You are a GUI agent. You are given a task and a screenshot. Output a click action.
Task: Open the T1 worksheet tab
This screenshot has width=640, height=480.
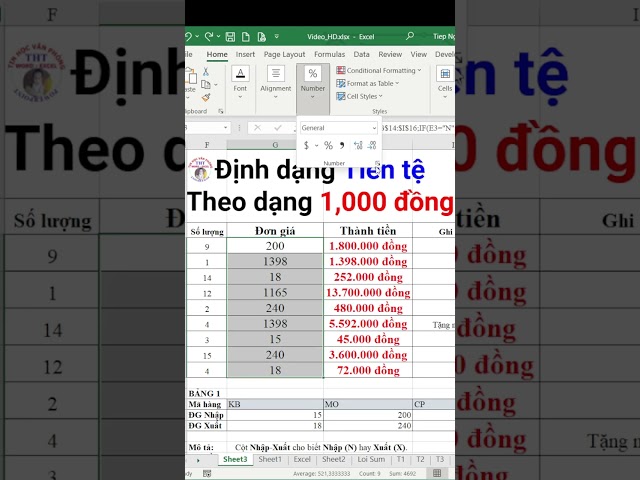pos(401,459)
